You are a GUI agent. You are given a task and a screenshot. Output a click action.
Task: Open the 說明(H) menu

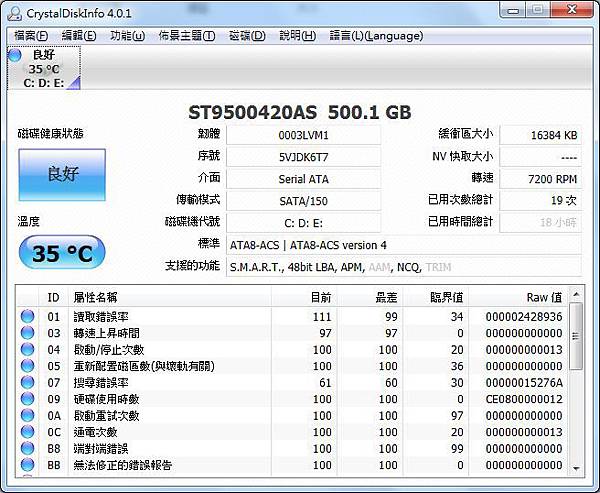(298, 36)
